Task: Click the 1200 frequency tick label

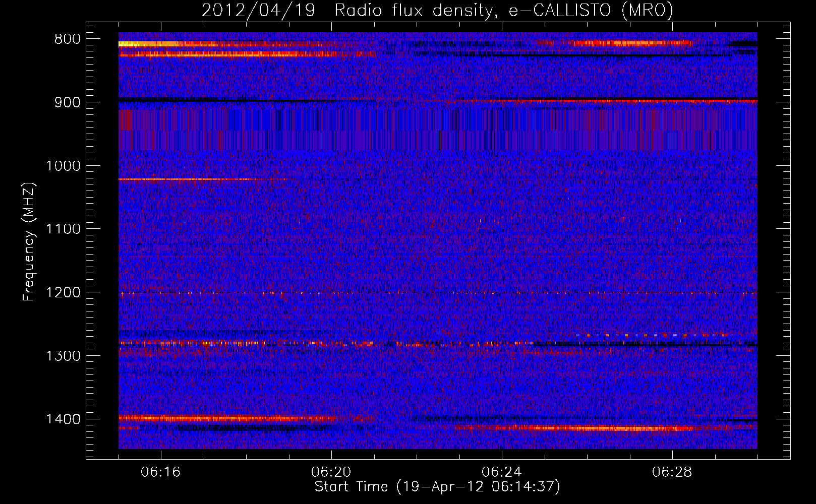Action: 64,292
